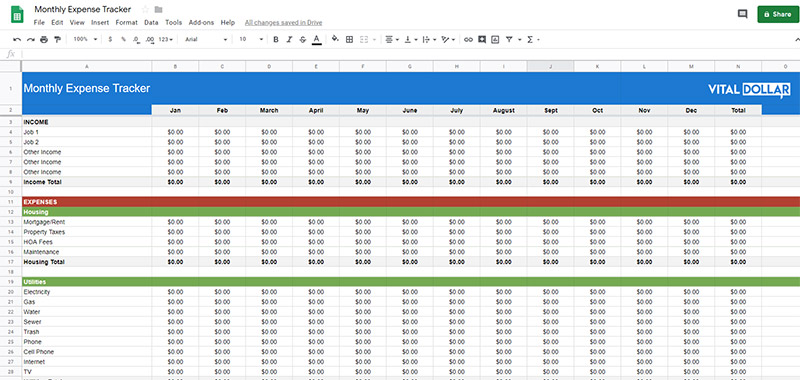
Task: Open the Data menu
Action: click(151, 22)
